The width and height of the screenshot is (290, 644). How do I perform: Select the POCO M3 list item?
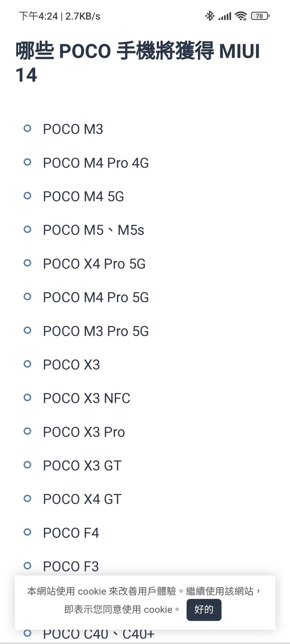tap(73, 129)
